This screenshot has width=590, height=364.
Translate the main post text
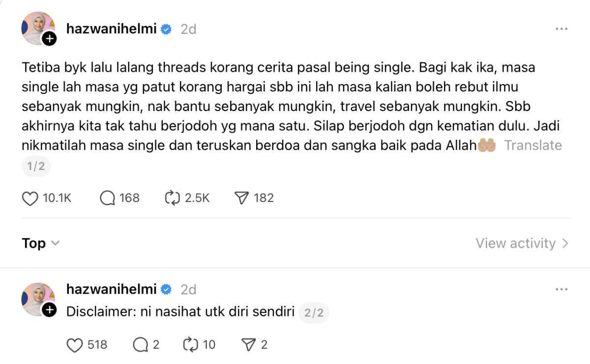click(x=533, y=145)
